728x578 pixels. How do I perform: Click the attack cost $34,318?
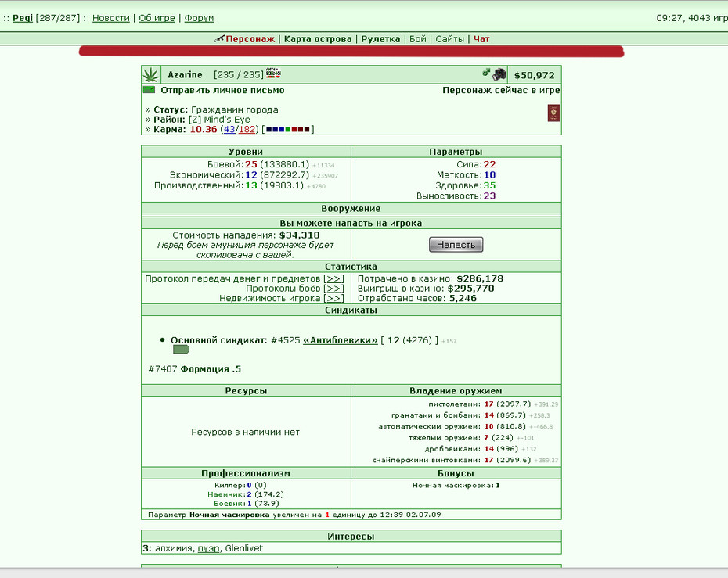[300, 235]
